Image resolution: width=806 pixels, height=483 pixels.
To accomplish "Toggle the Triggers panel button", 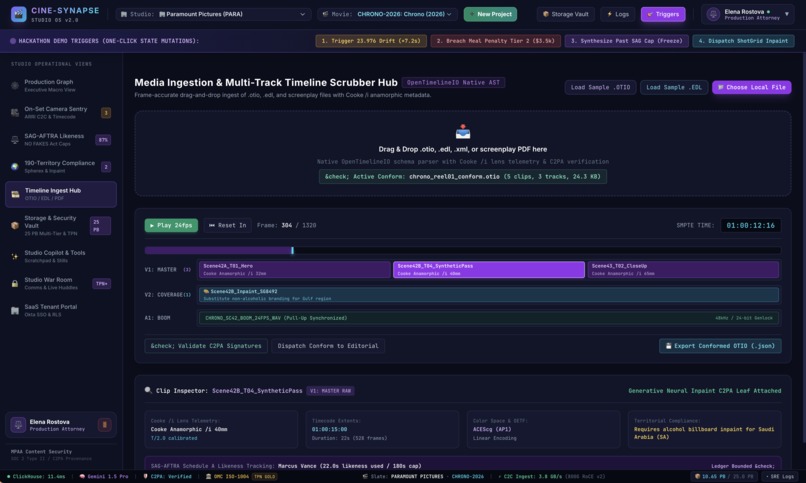I will click(x=663, y=14).
